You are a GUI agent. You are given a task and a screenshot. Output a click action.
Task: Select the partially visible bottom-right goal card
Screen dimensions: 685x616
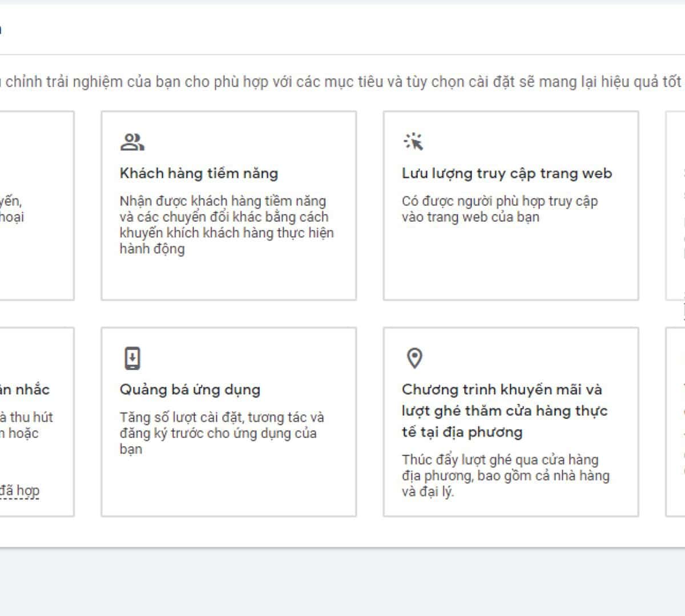click(x=676, y=422)
